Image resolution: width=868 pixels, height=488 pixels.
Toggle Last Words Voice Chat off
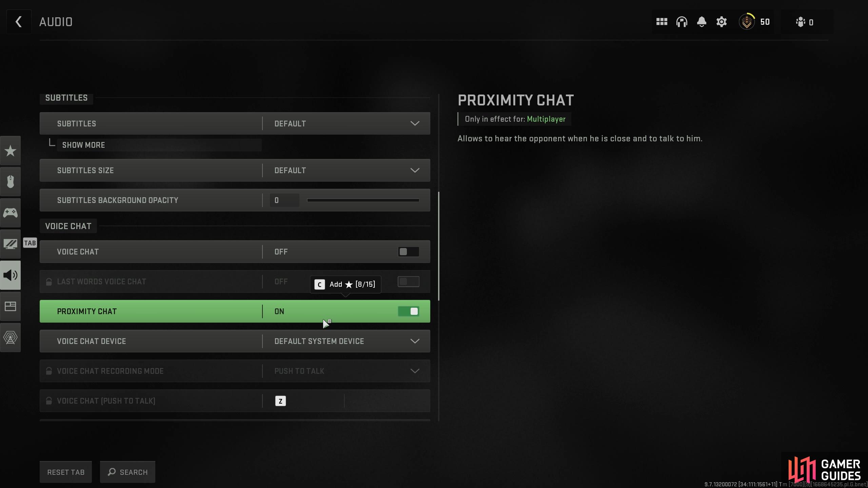pos(408,281)
